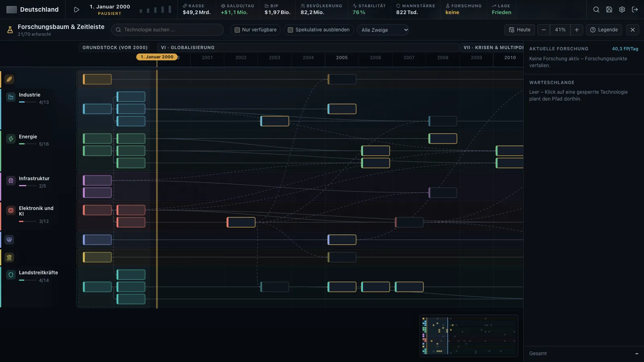Screen dimensions: 644x362
Task: Click the 1. Januar 2000 date marker
Action: 157,57
